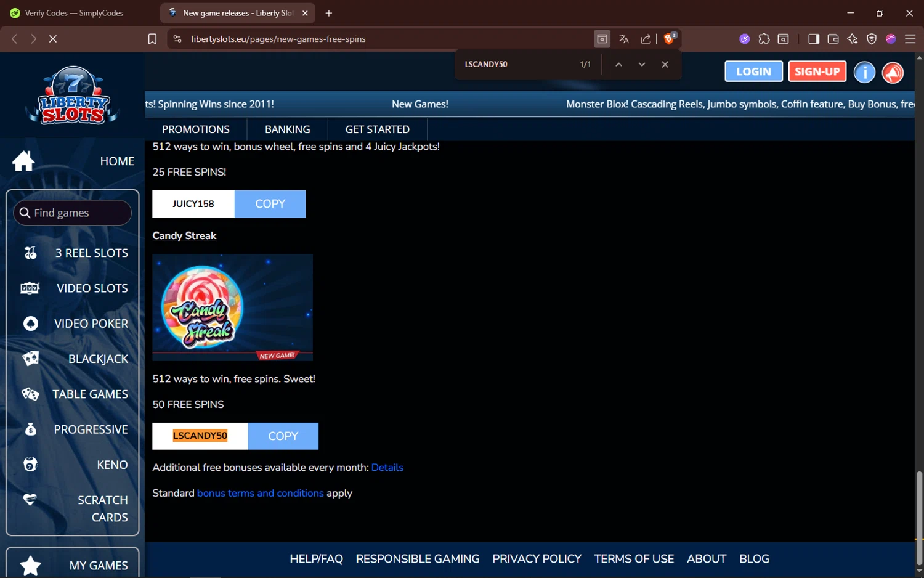Copy the JUICY158 bonus code

(x=270, y=204)
